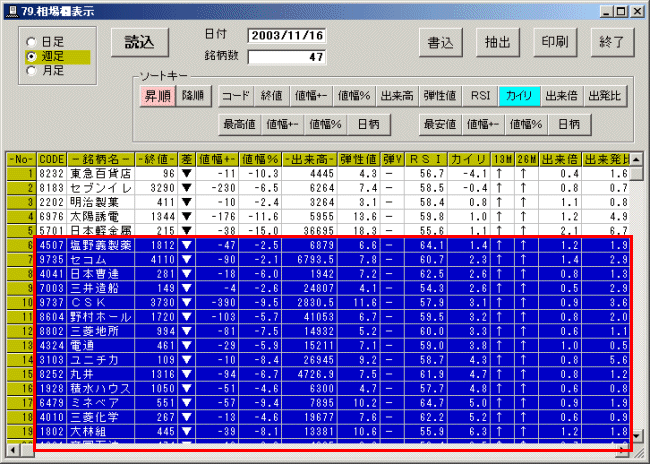Screen dimensions: 650x464
Task: Sort by 最高値 key
Action: coord(239,124)
